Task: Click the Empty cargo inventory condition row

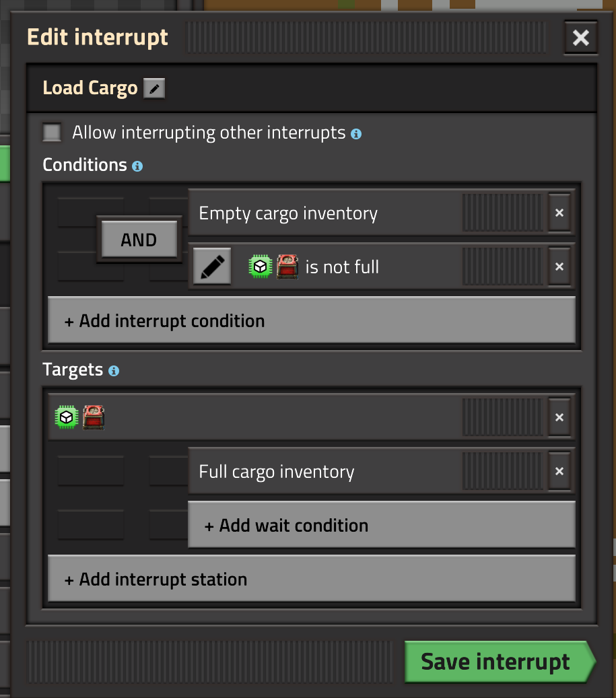Action: pyautogui.click(x=323, y=213)
